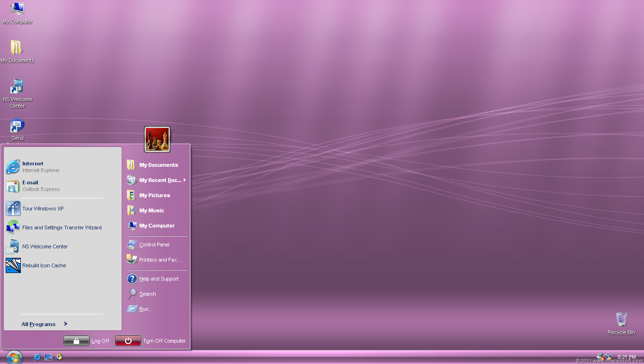Launch Tour Windows XP
644x364 pixels.
(x=63, y=209)
